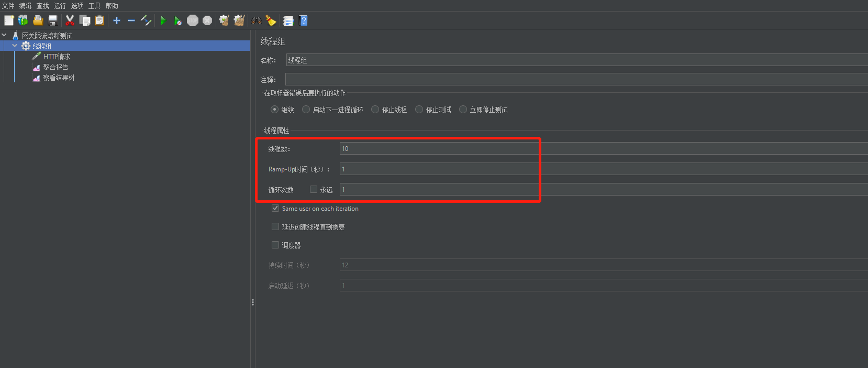Open the 文件 menu
The height and width of the screenshot is (368, 868).
tap(8, 6)
